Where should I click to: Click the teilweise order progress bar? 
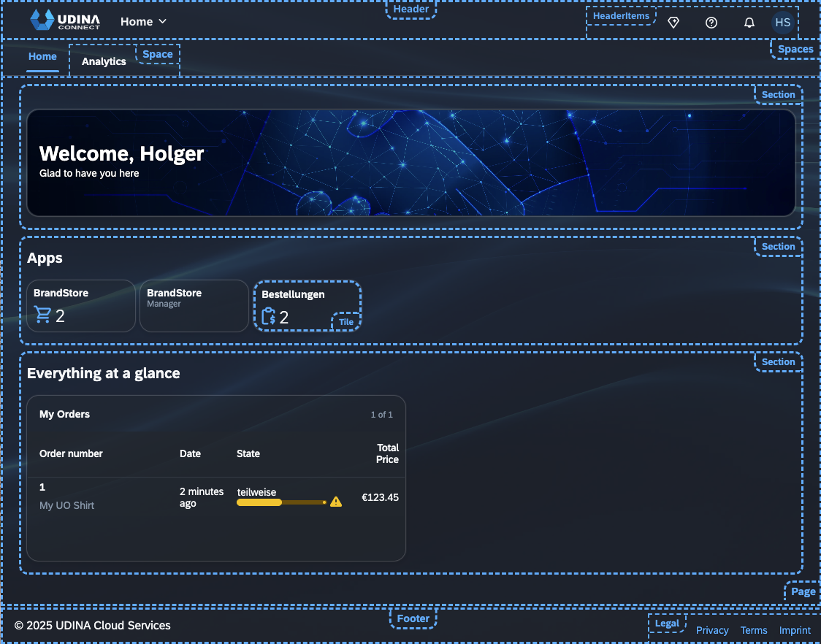tap(280, 502)
